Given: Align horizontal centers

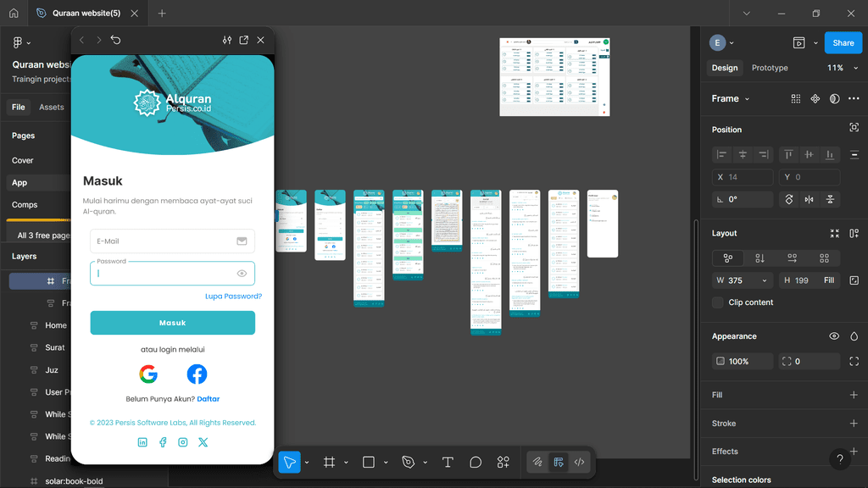Looking at the screenshot, I should (743, 154).
